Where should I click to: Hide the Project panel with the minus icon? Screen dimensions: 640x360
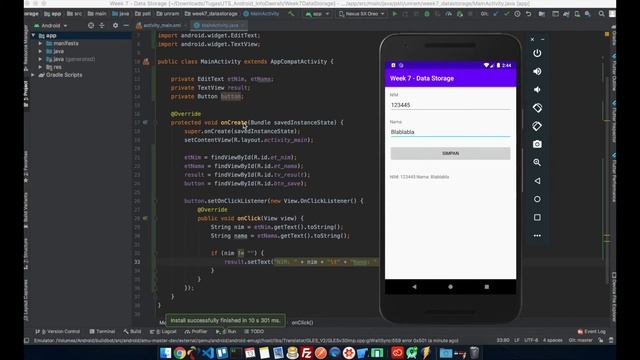coord(126,25)
